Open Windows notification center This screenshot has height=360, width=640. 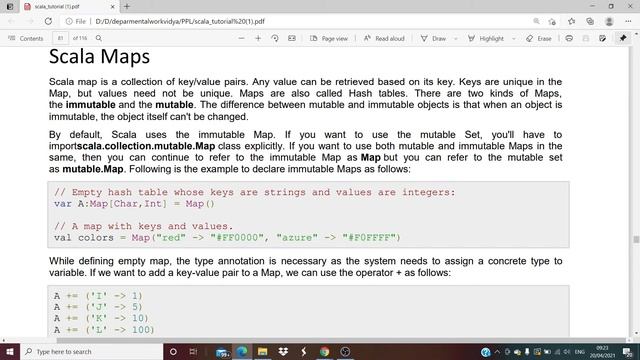pos(628,351)
